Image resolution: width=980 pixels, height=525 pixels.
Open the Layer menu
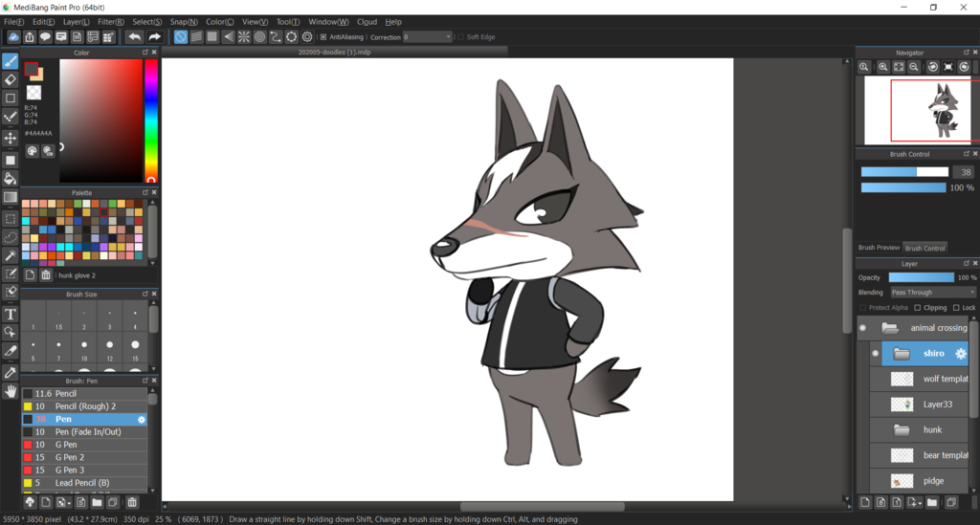pyautogui.click(x=76, y=22)
